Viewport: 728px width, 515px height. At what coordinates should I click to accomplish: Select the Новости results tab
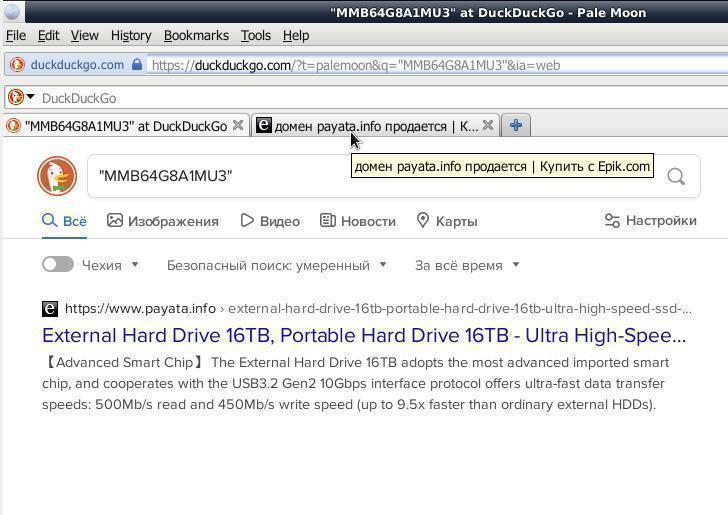tap(358, 221)
